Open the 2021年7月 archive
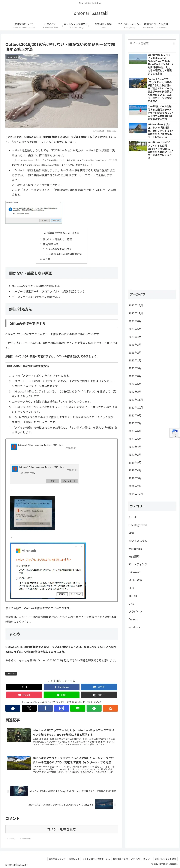 (135, 423)
